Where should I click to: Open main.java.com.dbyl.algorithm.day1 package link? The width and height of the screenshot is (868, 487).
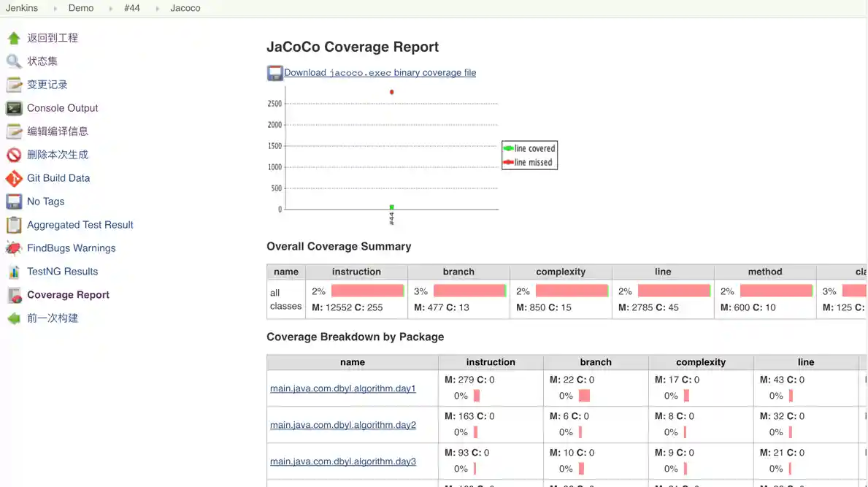click(x=342, y=388)
